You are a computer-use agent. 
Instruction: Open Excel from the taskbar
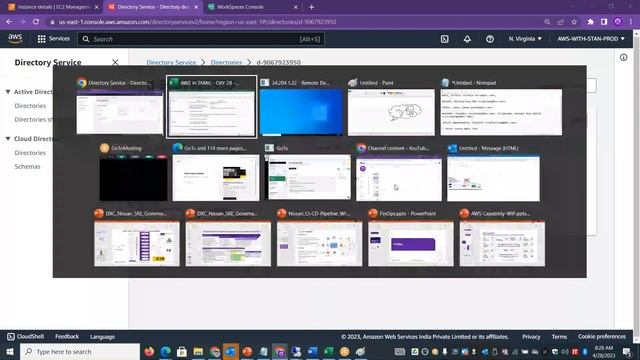(329, 351)
